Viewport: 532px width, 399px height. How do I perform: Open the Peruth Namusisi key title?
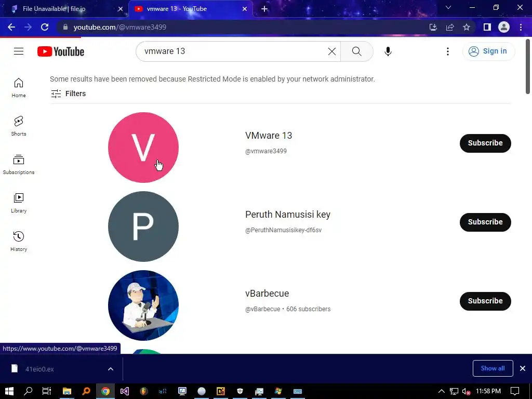(x=288, y=215)
